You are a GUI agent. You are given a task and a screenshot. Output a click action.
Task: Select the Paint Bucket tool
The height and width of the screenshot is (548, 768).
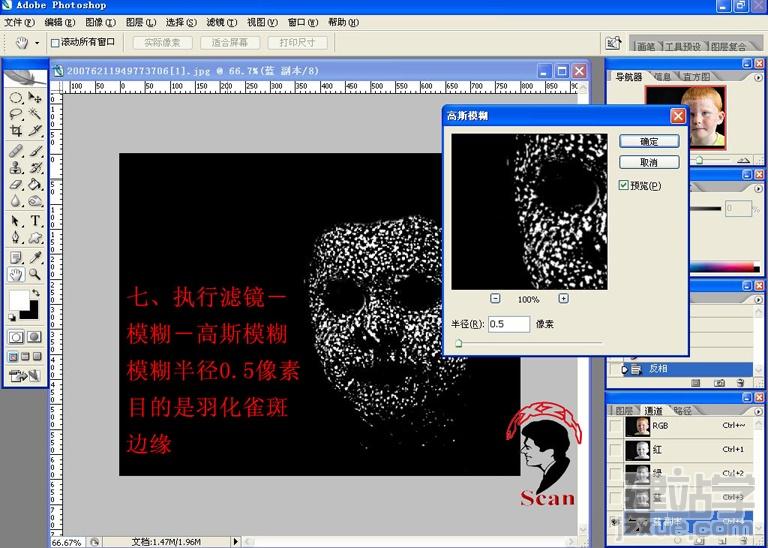tap(34, 185)
